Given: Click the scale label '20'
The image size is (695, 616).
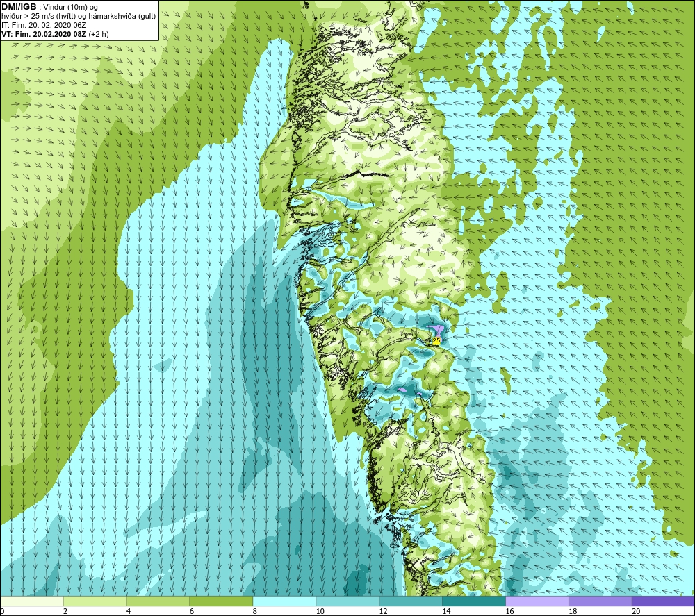Looking at the screenshot, I should (636, 611).
